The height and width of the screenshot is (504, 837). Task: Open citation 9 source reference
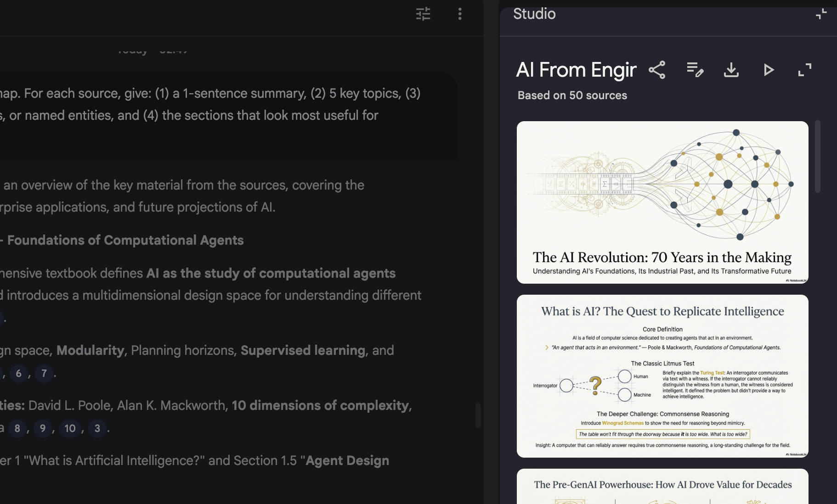pos(43,429)
